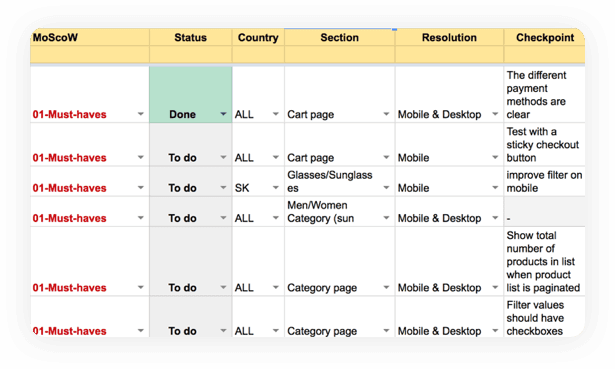Image resolution: width=615 pixels, height=369 pixels.
Task: Select cell 'improve filter on mobile'
Action: (545, 182)
